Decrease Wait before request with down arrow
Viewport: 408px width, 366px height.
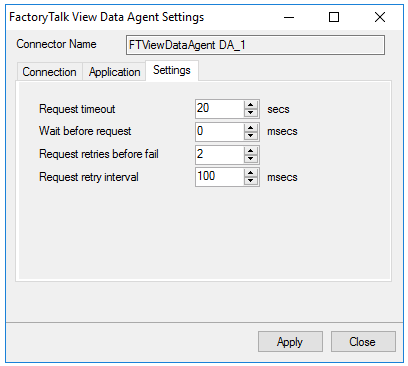tap(251, 136)
